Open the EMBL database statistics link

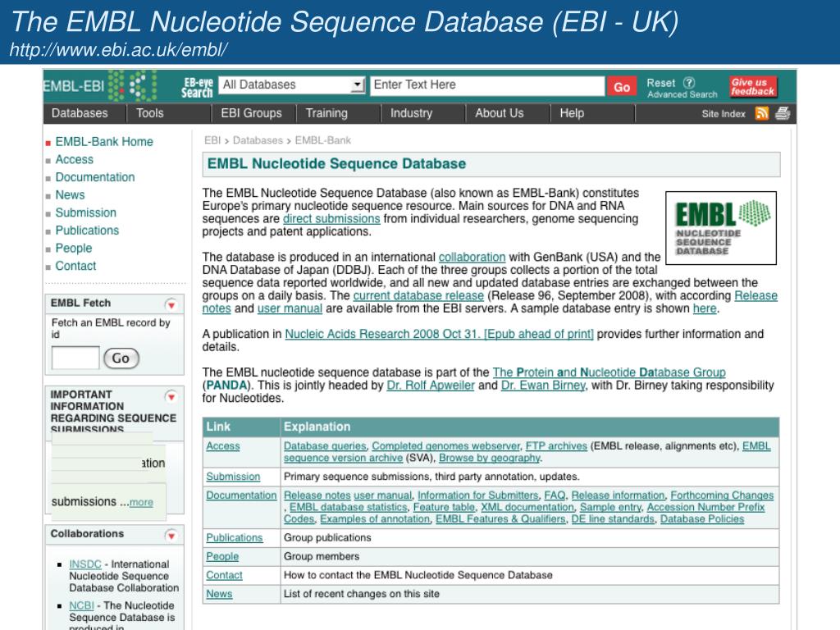[348, 507]
